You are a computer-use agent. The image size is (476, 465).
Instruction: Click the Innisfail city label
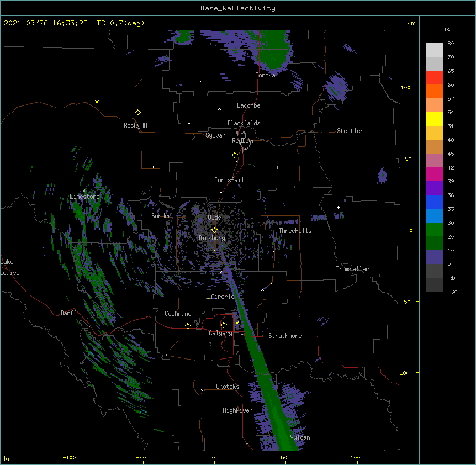[x=229, y=180]
